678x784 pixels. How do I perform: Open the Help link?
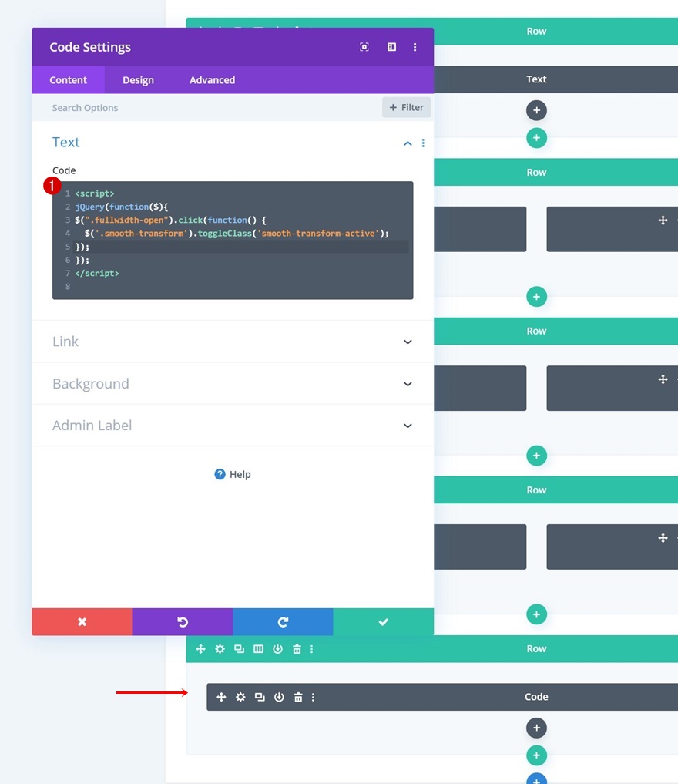tap(233, 475)
